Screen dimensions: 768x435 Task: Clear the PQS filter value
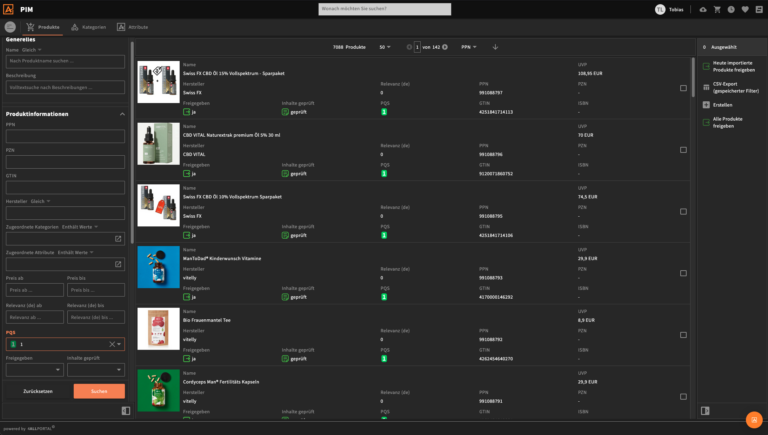coord(112,344)
